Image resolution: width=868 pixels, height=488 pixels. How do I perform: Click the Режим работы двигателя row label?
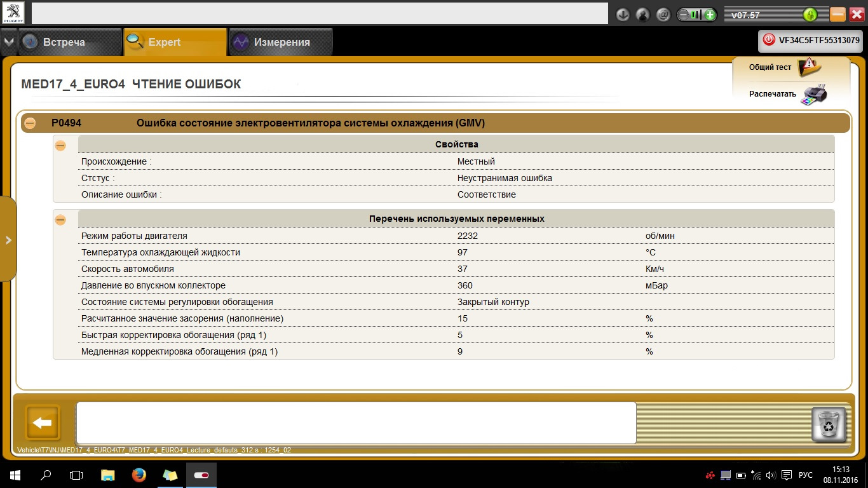pos(134,236)
